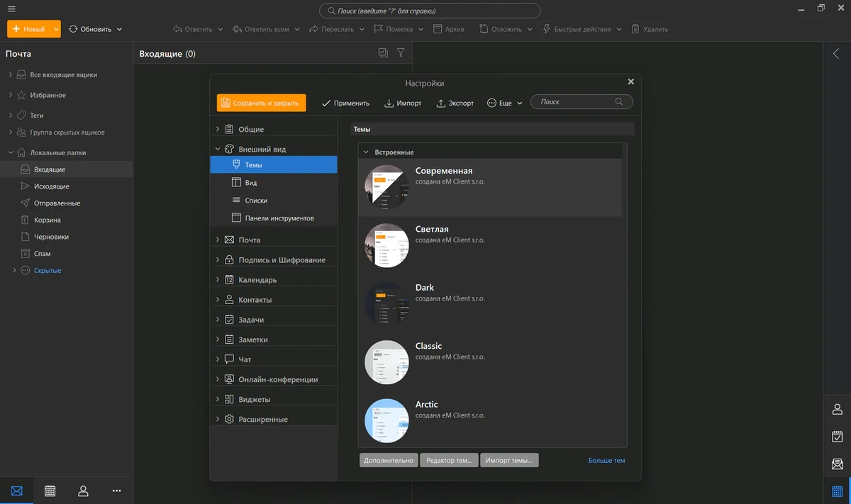Click the select-all checkbox icon in Входящие header

click(x=384, y=53)
